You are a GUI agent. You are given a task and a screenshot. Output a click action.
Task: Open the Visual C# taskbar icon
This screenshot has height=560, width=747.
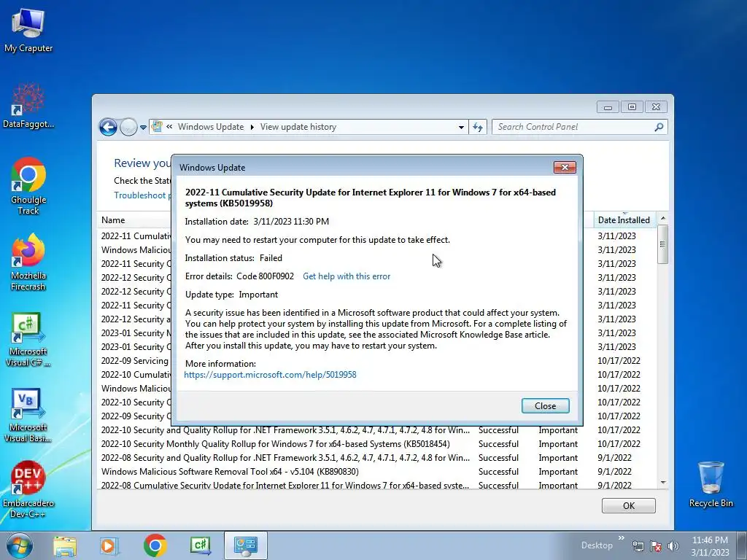200,545
